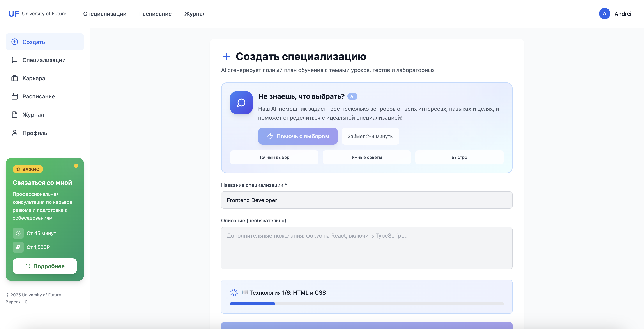
Task: Go to Карьера in the sidebar
Action: pyautogui.click(x=45, y=78)
